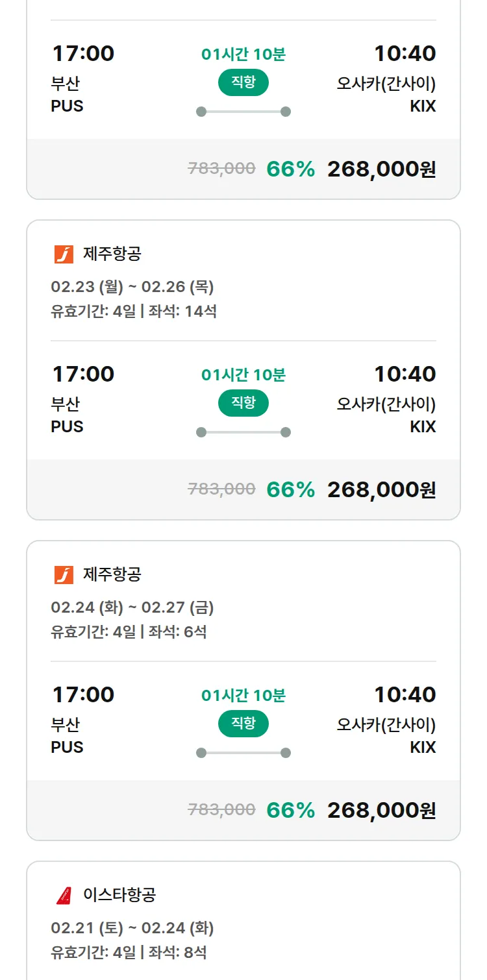Select 268,000원 price on topmost card
The width and height of the screenshot is (487, 980).
pyautogui.click(x=381, y=169)
